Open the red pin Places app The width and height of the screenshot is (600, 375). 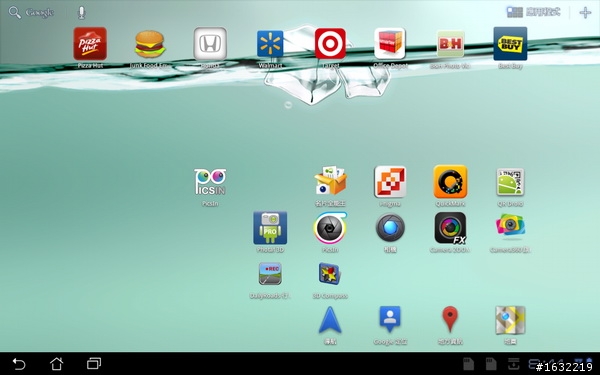point(450,319)
